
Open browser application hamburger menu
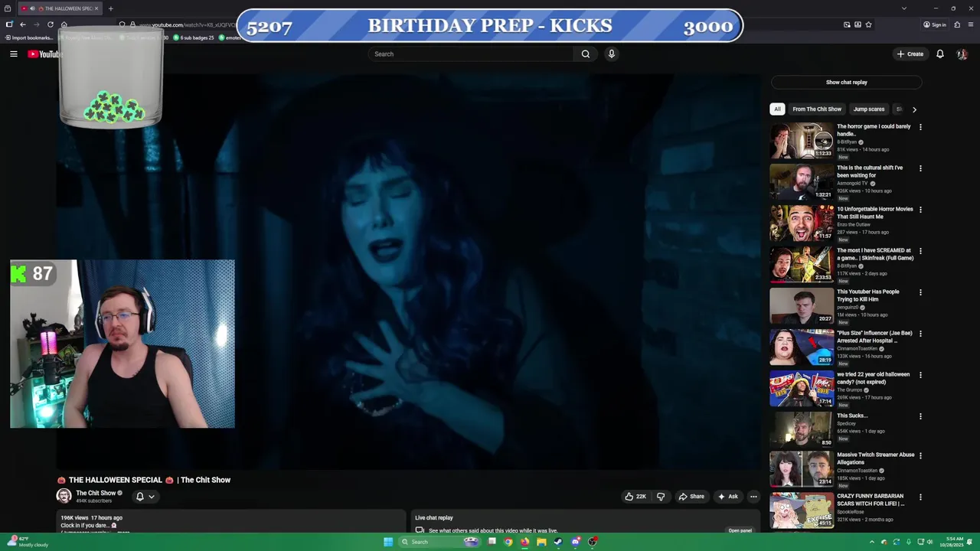coord(970,24)
